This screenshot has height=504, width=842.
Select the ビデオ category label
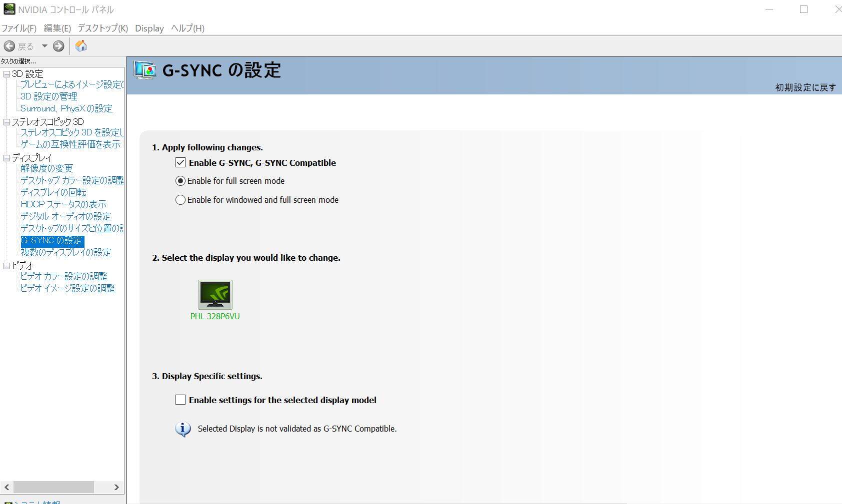coord(23,266)
